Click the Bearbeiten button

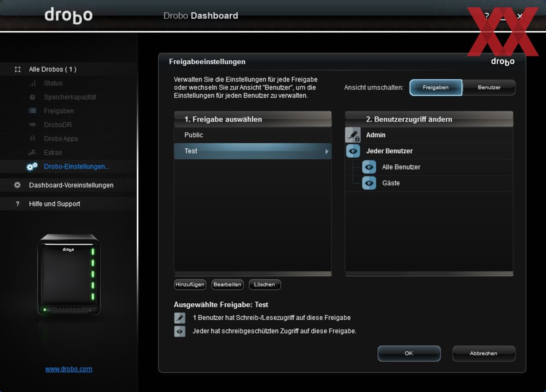227,284
